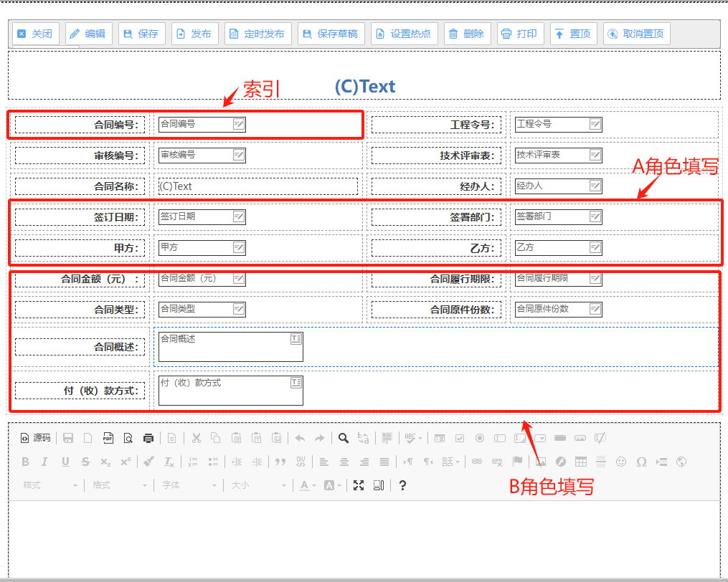Image resolution: width=728 pixels, height=582 pixels.
Task: Insert a table using the table icon
Action: pyautogui.click(x=581, y=462)
